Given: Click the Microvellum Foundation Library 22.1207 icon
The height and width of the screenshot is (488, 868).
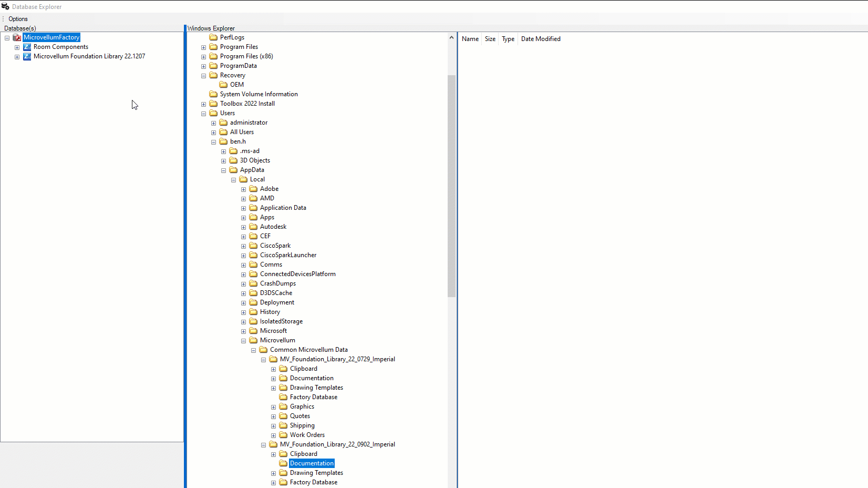Looking at the screenshot, I should coord(27,56).
